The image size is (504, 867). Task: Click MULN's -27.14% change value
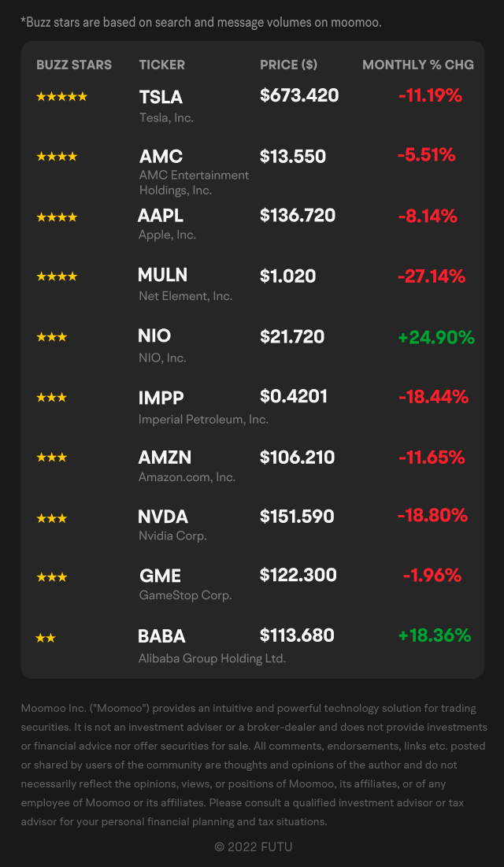click(432, 276)
